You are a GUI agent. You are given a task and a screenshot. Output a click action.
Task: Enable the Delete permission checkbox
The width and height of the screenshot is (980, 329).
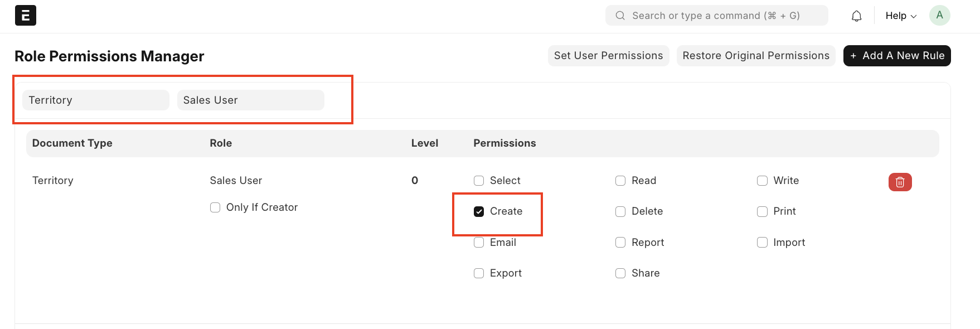[620, 211]
